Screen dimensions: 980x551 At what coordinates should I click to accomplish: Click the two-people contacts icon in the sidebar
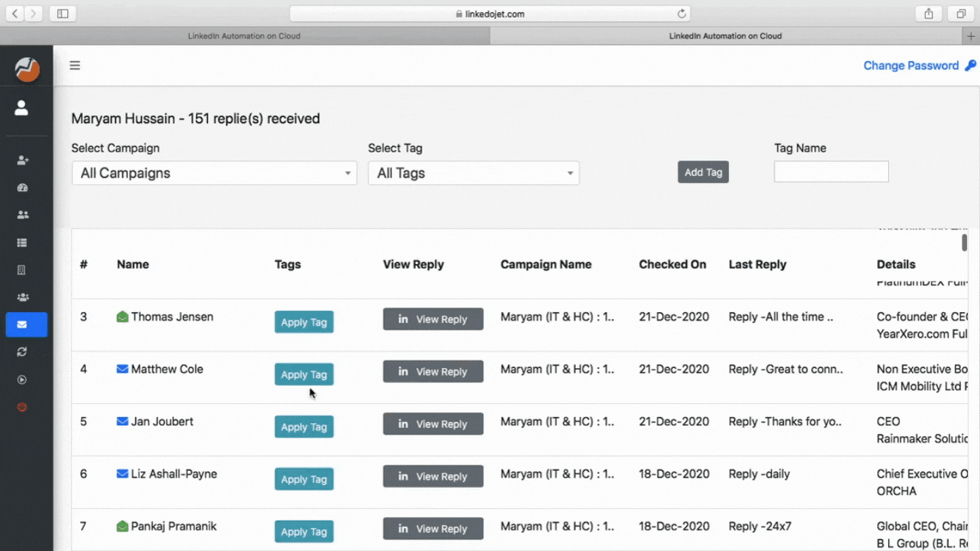coord(22,215)
